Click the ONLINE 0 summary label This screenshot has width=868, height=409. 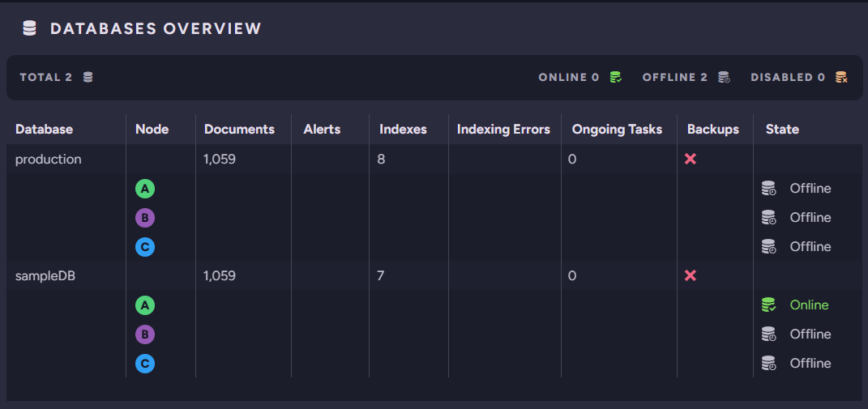pyautogui.click(x=569, y=78)
